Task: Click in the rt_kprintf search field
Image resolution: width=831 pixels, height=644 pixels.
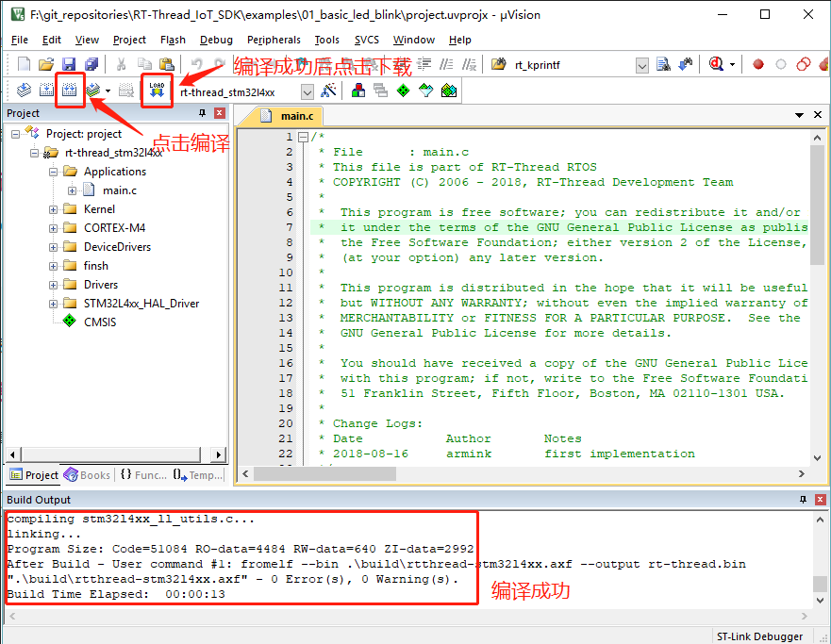Action: [x=573, y=65]
